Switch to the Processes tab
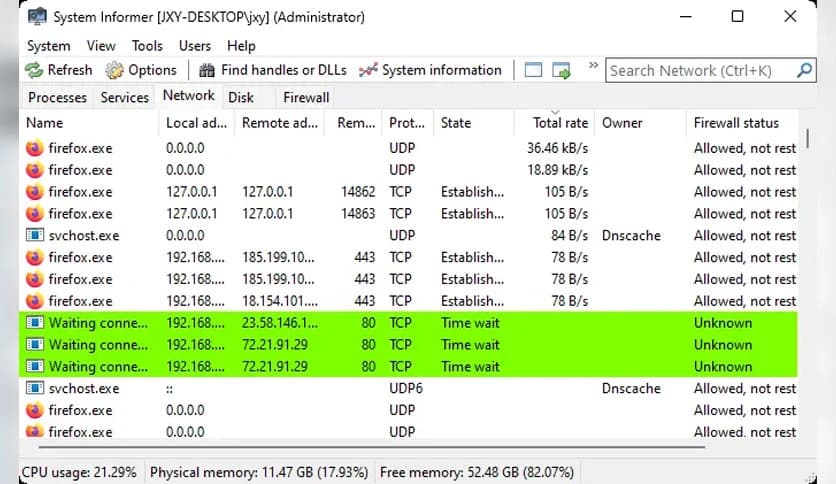This screenshot has height=484, width=836. 57,98
